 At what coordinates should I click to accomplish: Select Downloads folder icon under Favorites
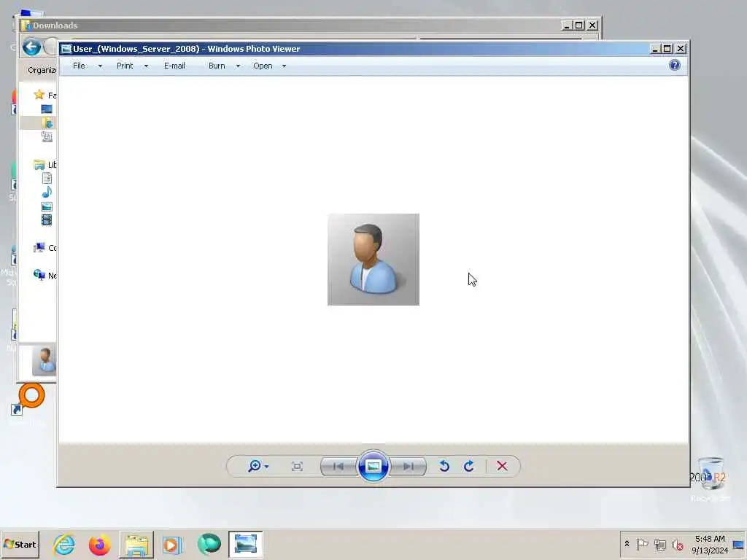pos(47,122)
